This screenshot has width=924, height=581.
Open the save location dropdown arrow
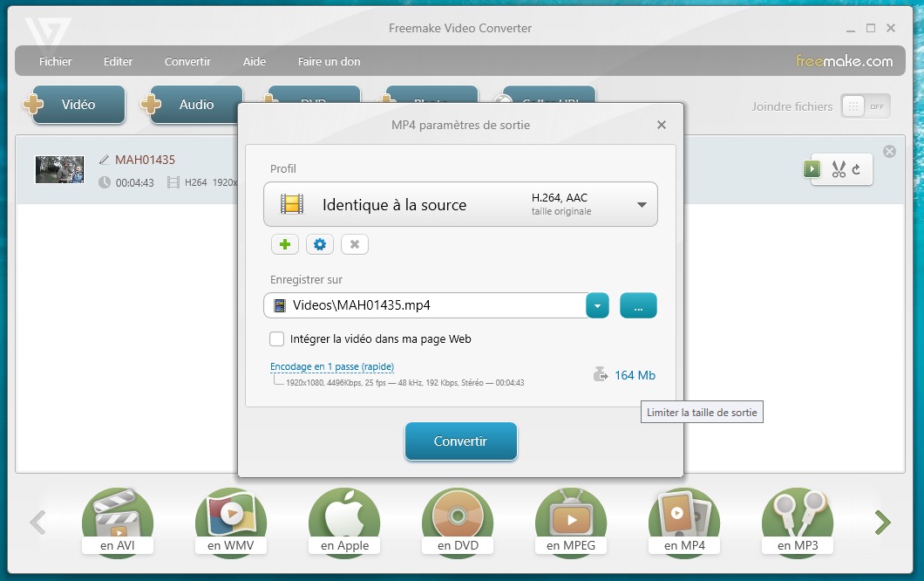coord(597,305)
